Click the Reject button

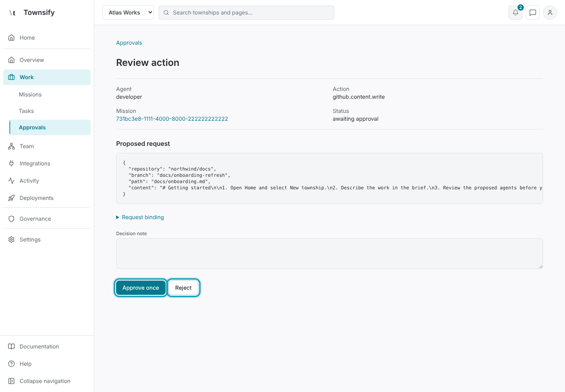coord(184,288)
